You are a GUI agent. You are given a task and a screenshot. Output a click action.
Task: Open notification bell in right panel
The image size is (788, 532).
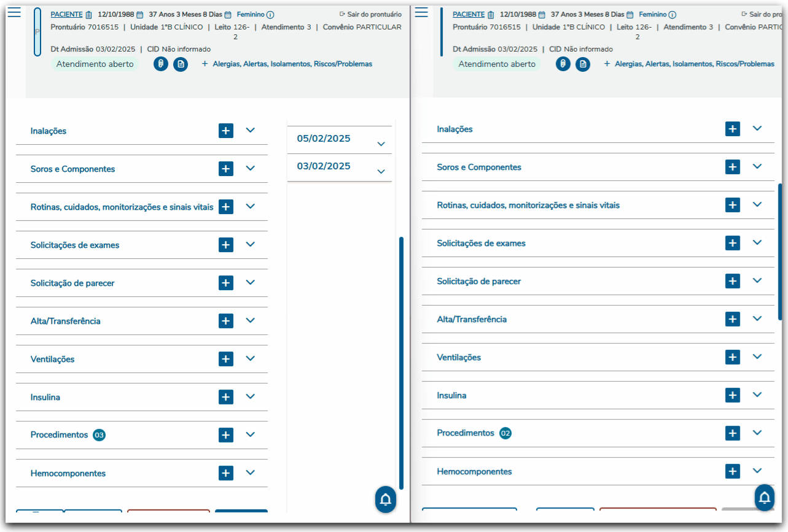tap(765, 498)
